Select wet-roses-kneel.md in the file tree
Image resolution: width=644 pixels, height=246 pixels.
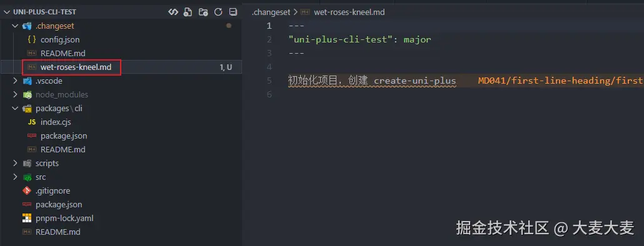76,67
